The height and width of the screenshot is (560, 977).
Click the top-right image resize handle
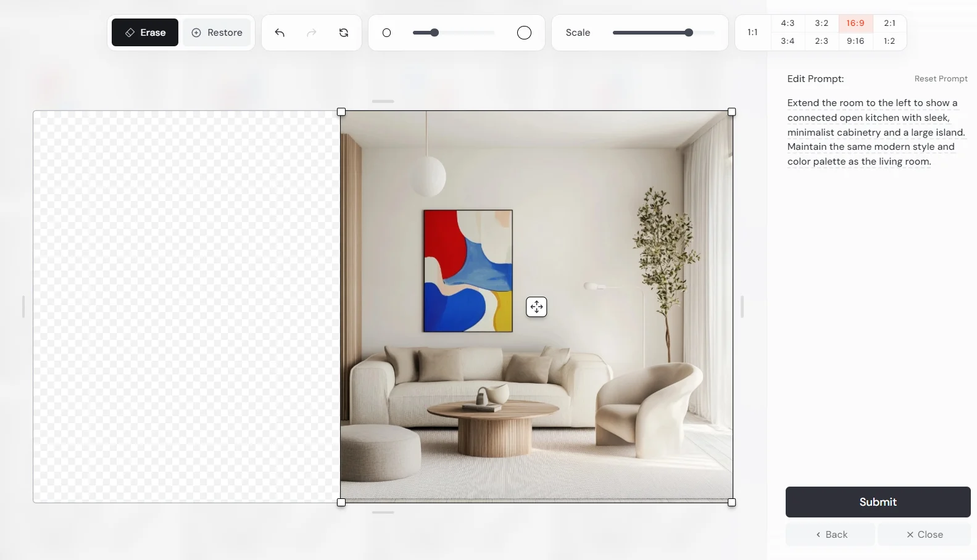pyautogui.click(x=732, y=112)
